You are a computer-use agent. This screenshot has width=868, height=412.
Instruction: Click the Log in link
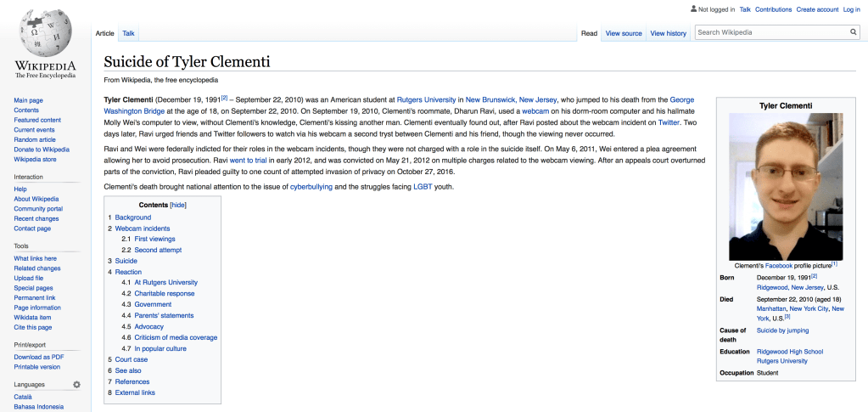851,9
